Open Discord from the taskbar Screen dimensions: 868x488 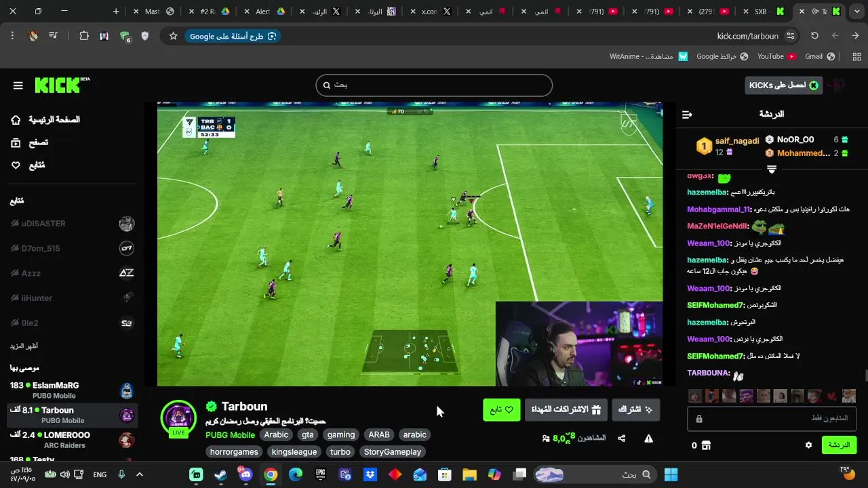(x=245, y=474)
